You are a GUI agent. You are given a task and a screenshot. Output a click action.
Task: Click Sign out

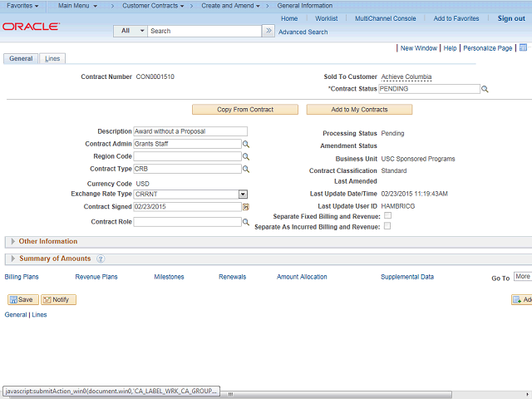(511, 18)
